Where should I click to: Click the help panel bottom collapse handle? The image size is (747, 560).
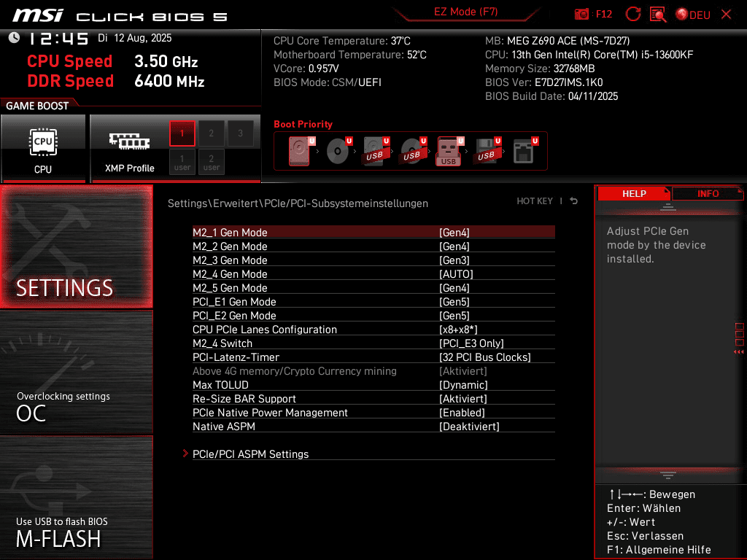[668, 475]
